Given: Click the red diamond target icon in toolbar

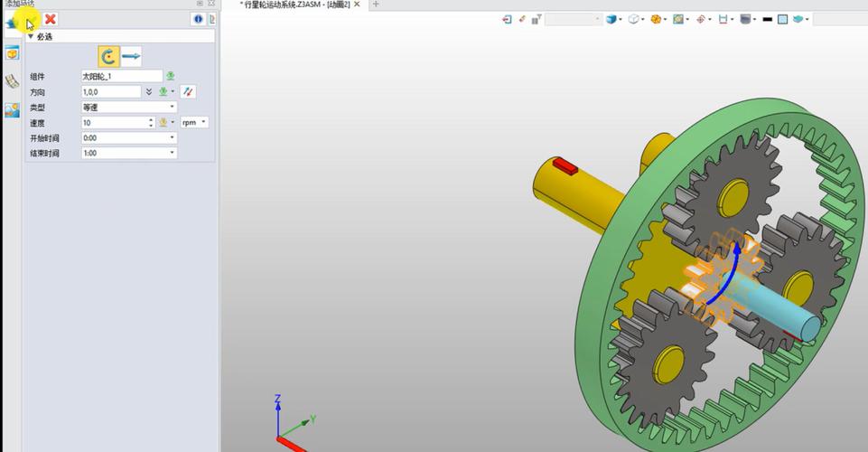Looking at the screenshot, I should point(701,19).
